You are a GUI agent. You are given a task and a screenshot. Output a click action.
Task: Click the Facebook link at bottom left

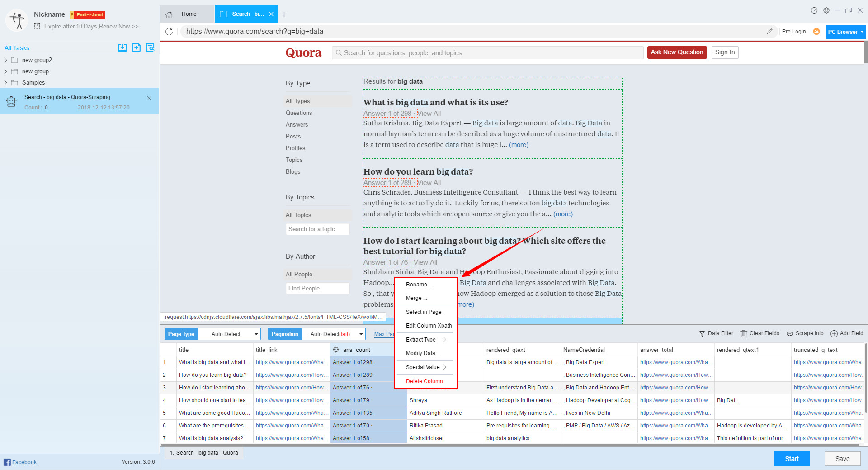coord(24,462)
